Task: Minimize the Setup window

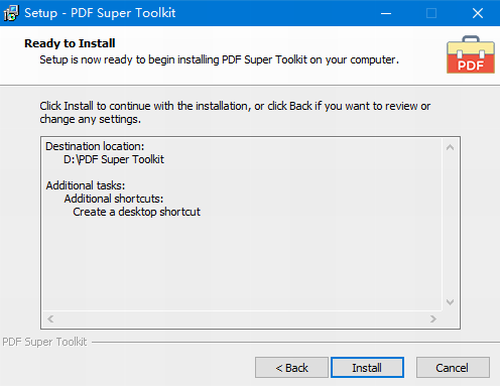Action: (x=386, y=13)
